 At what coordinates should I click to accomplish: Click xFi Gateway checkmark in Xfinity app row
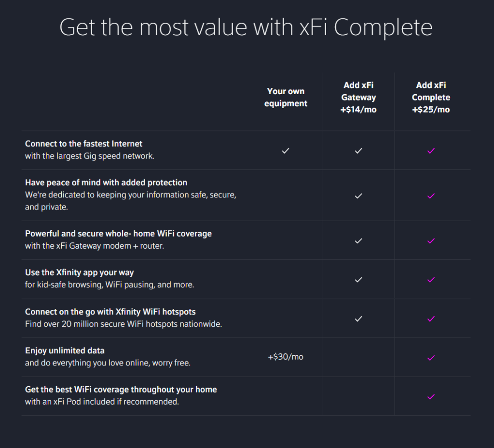358,280
